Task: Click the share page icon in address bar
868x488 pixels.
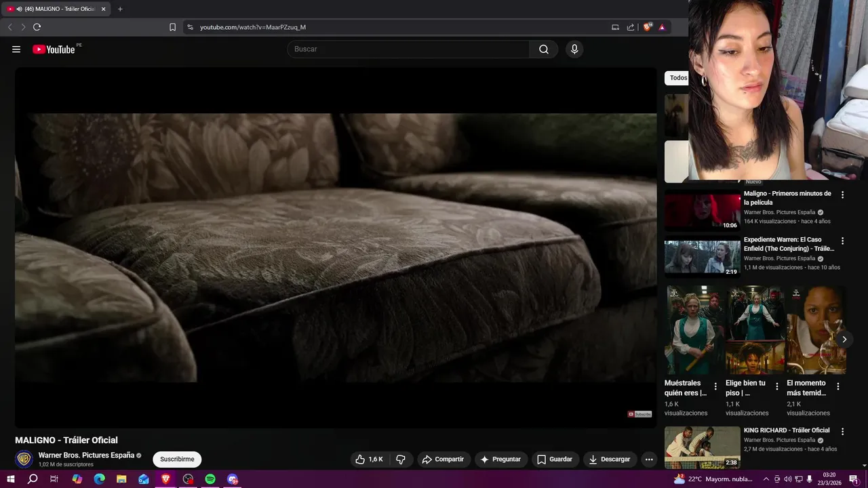Action: [x=631, y=27]
